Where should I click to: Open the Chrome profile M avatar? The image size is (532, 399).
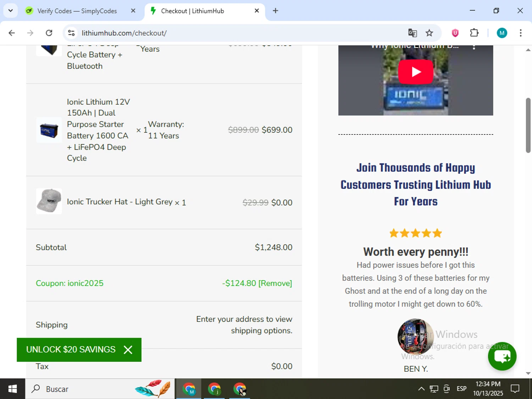tap(502, 33)
